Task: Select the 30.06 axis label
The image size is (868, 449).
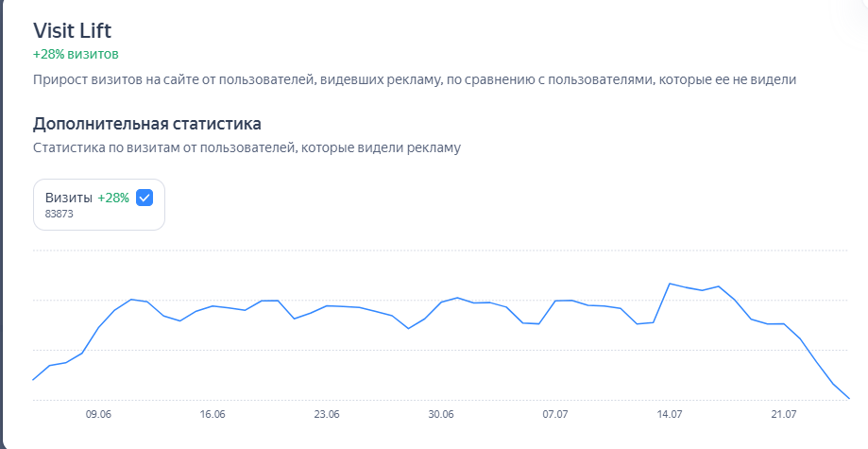Action: coord(441,414)
